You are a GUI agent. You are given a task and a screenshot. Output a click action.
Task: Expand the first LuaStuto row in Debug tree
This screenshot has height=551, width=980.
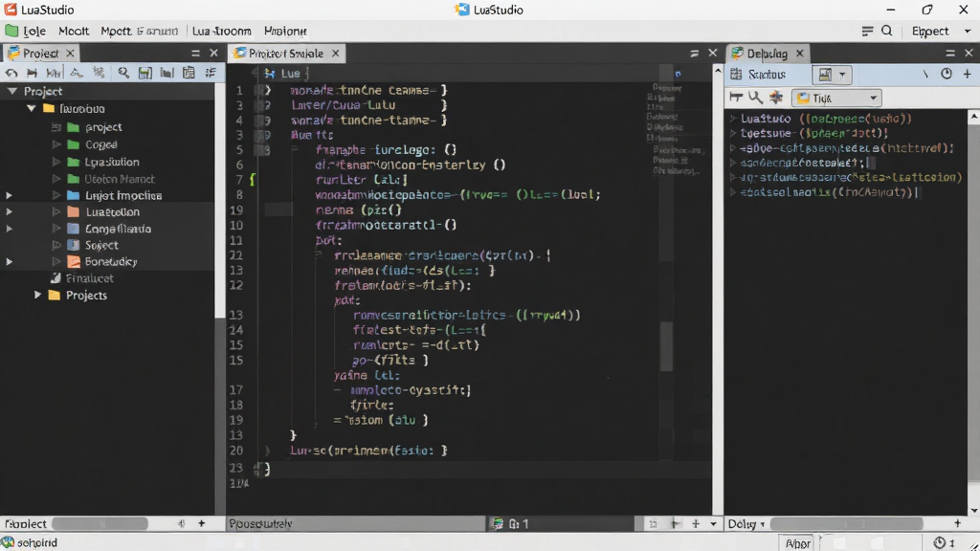[x=733, y=118]
